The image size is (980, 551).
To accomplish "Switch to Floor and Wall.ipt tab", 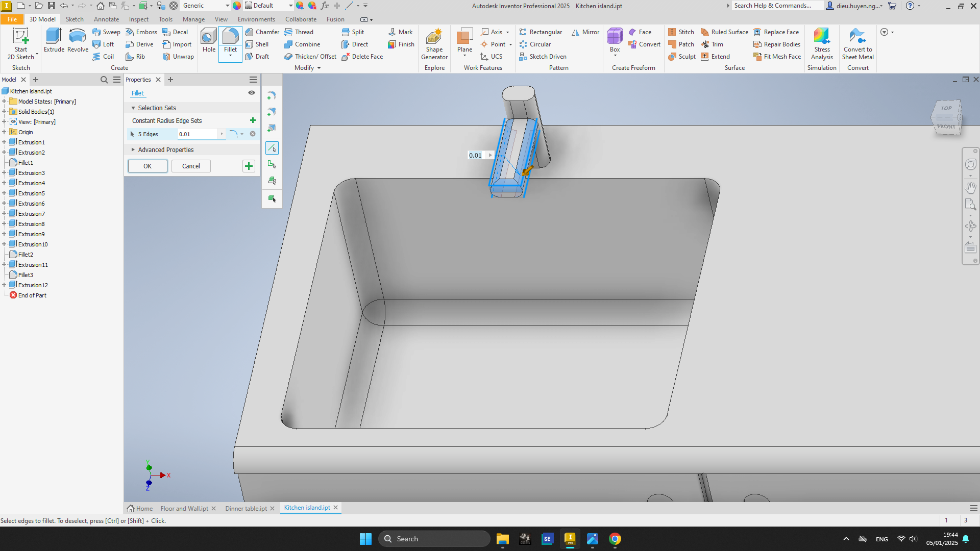I will point(184,509).
